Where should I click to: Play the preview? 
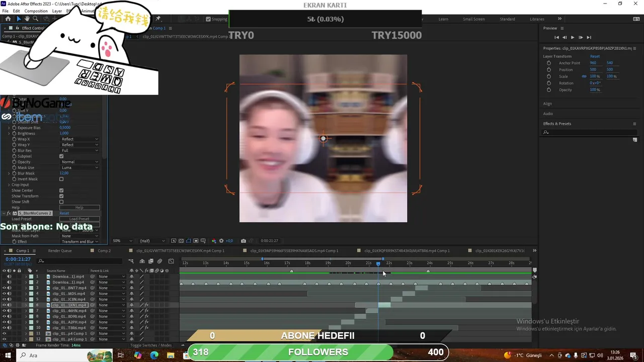[x=572, y=37]
